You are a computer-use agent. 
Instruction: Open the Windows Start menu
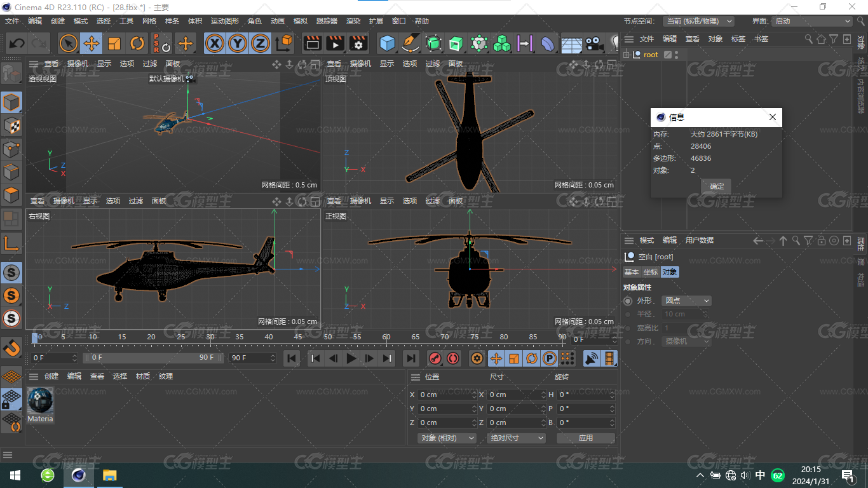pos(15,475)
